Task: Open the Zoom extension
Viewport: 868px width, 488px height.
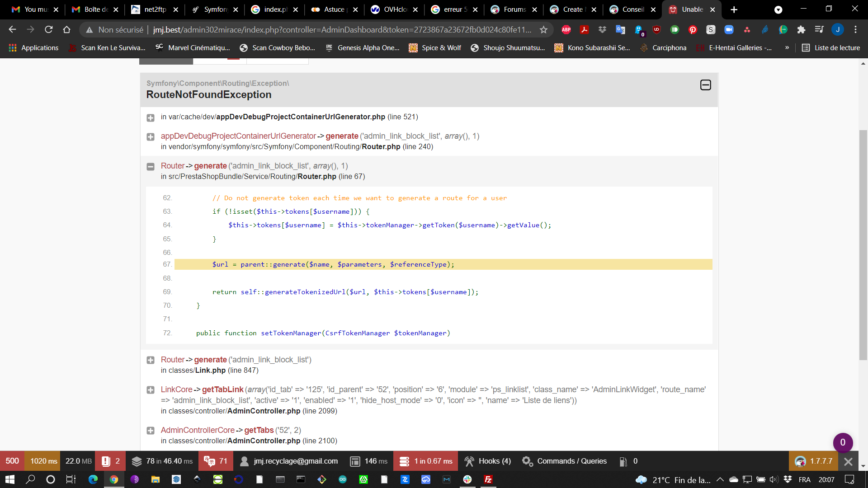Action: pyautogui.click(x=729, y=29)
